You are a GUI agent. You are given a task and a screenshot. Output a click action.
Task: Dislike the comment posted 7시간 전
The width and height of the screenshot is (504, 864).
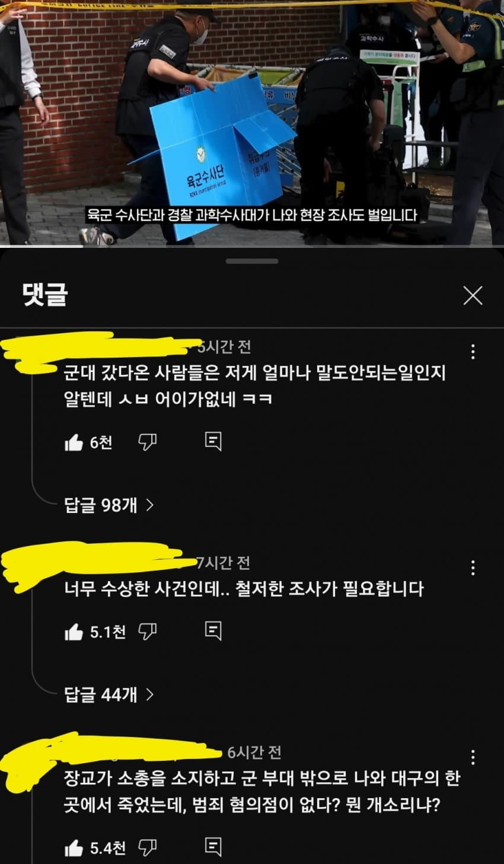[x=147, y=632]
